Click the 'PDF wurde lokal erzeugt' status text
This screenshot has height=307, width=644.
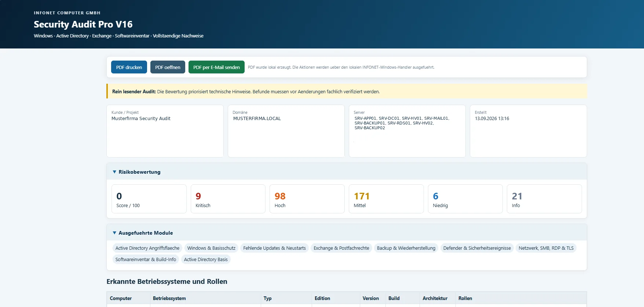pos(341,68)
